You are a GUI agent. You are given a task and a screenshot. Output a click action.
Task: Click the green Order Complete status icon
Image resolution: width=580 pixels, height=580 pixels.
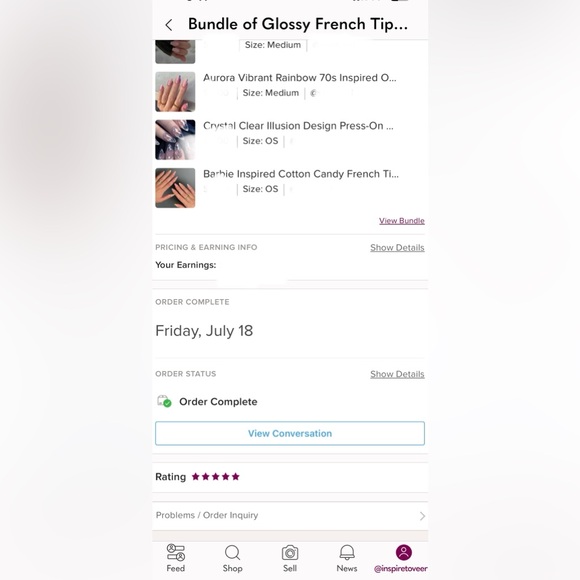tap(164, 401)
